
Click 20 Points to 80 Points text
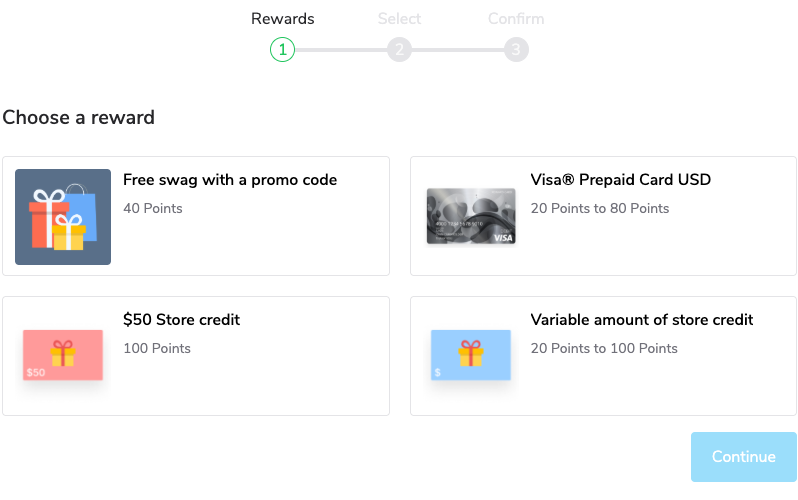point(599,208)
